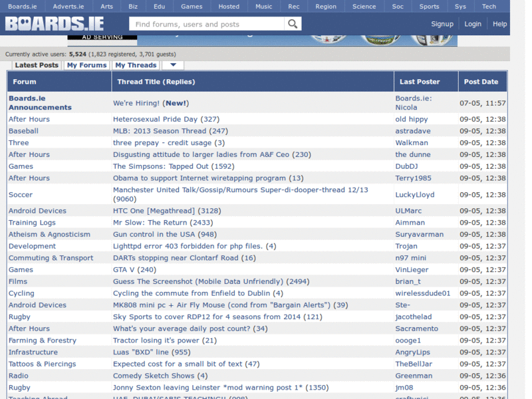Click the search magnifier icon
The height and width of the screenshot is (399, 532).
click(x=293, y=24)
